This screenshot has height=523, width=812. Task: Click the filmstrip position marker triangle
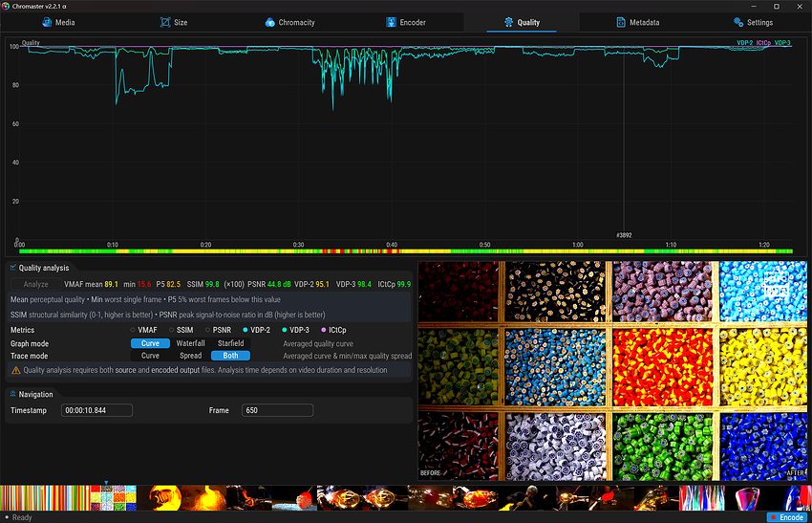(106, 483)
